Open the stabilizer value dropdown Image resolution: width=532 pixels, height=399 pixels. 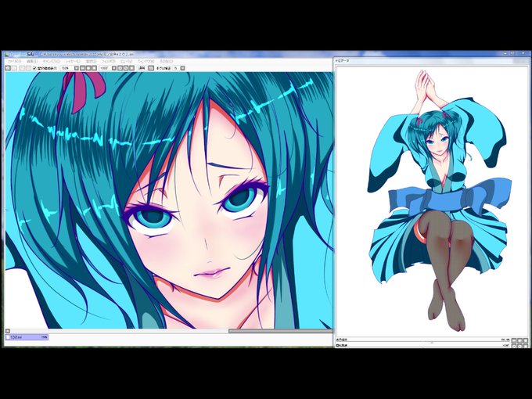coord(182,68)
